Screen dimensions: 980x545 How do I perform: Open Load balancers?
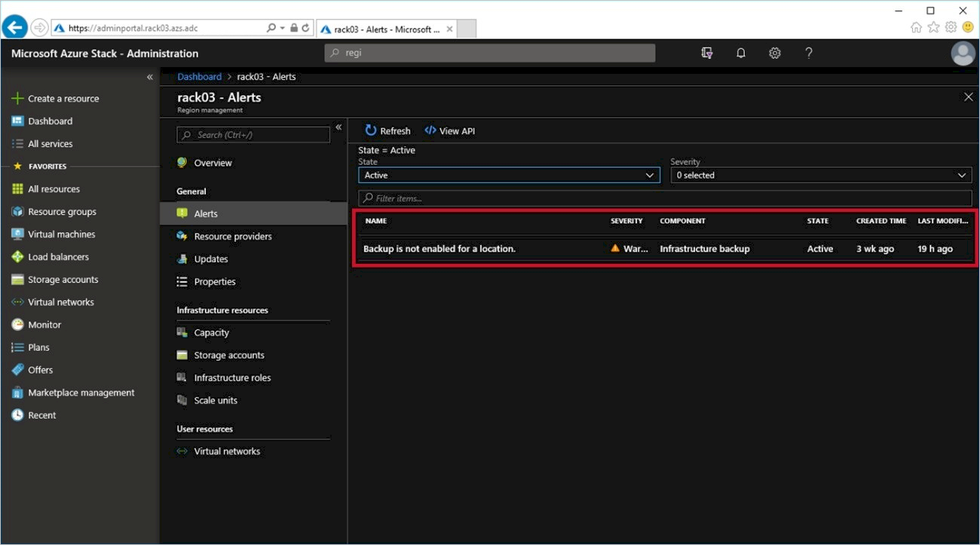point(58,257)
